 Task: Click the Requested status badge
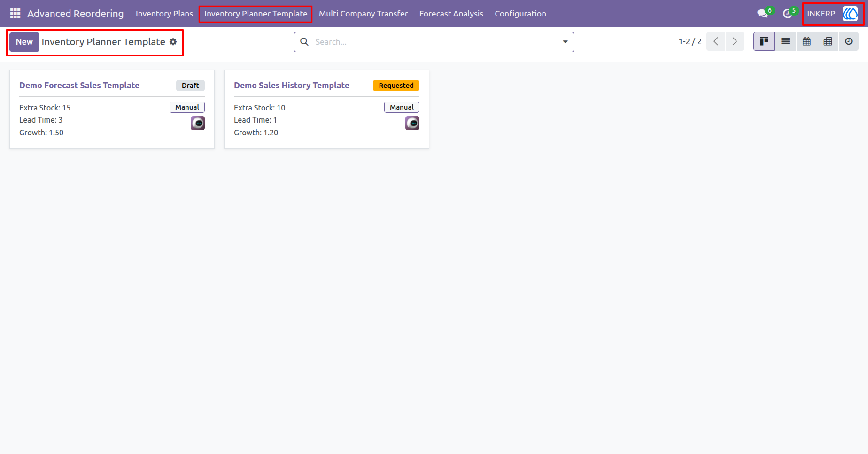tap(396, 86)
